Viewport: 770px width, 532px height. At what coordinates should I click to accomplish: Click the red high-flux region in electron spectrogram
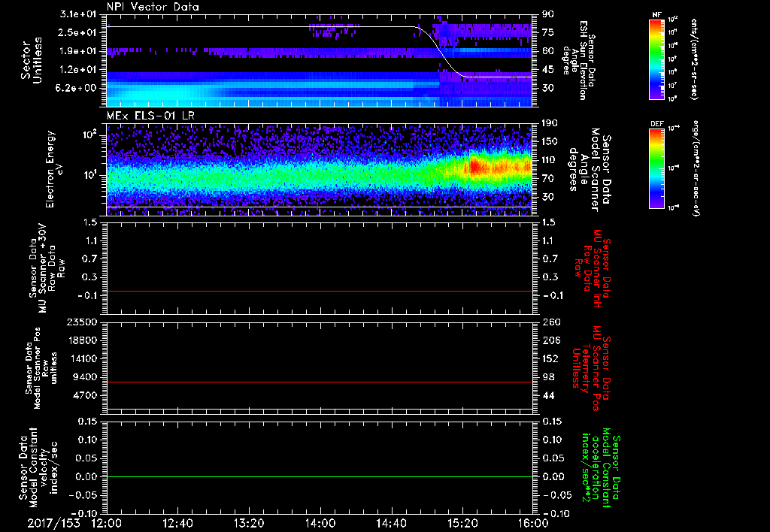[475, 167]
